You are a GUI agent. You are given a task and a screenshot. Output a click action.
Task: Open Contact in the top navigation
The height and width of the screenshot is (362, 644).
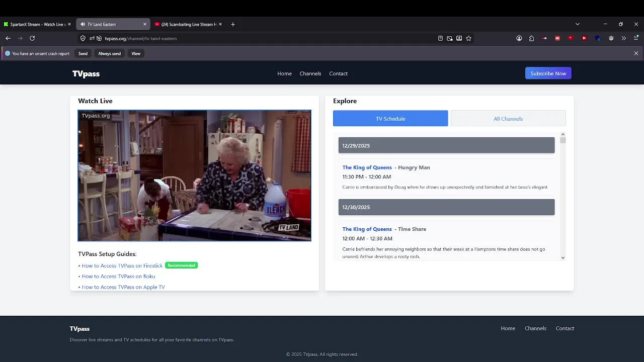click(x=339, y=73)
